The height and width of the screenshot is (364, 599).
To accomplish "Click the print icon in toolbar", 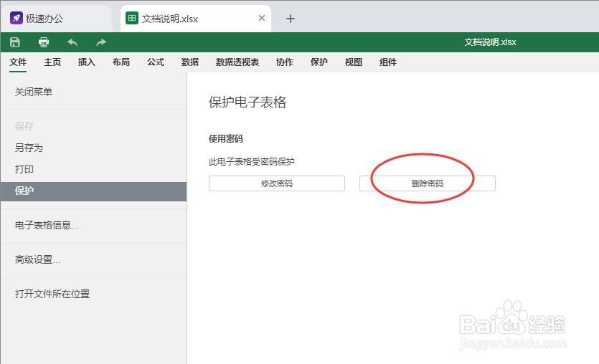I will 44,42.
